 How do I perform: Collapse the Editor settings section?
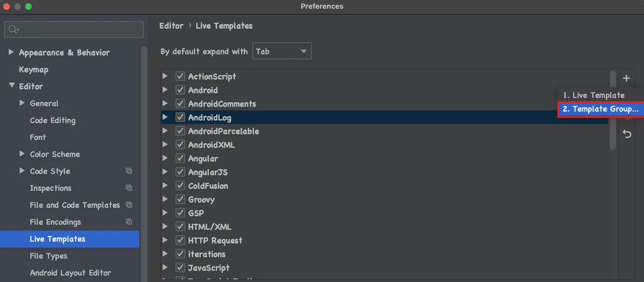[11, 86]
